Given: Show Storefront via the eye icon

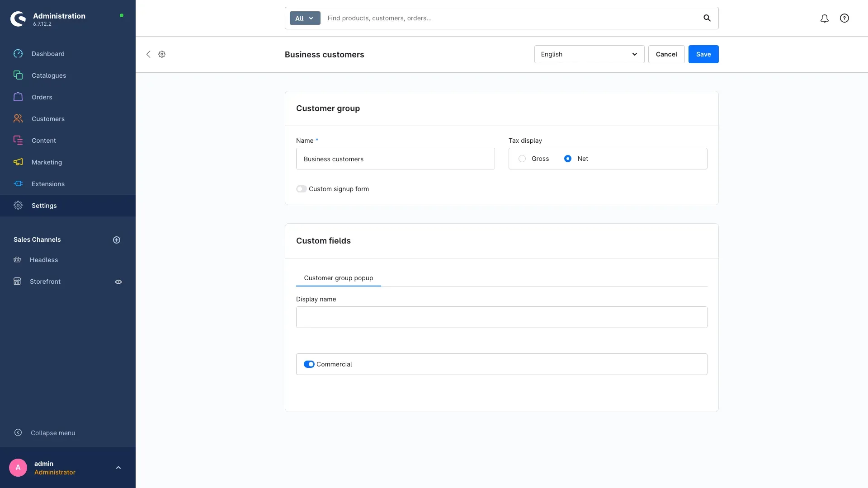Looking at the screenshot, I should tap(118, 282).
